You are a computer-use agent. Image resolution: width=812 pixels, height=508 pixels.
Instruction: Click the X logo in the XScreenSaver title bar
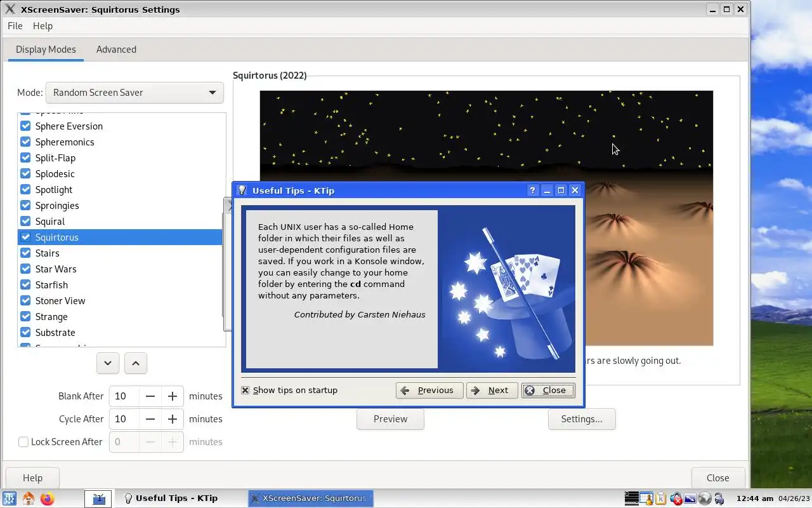[10, 9]
